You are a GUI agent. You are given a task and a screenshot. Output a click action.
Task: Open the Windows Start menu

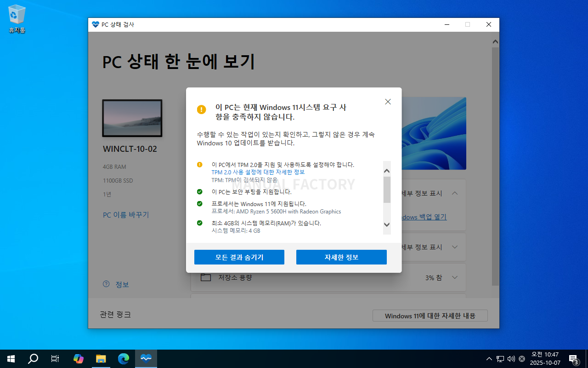pos(11,359)
